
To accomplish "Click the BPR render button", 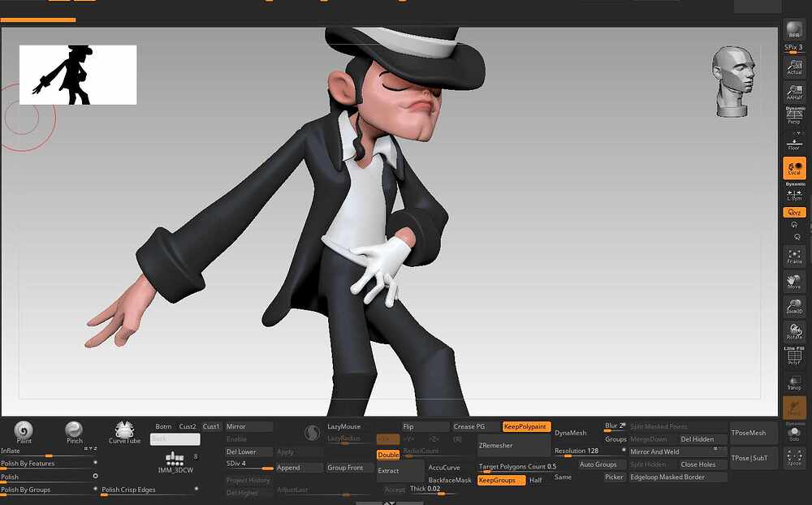I will [794, 29].
